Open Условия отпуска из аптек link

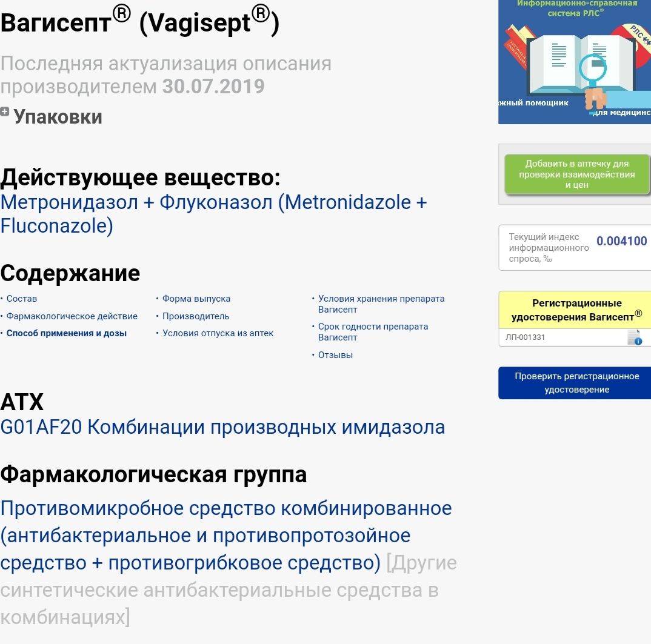(x=218, y=333)
